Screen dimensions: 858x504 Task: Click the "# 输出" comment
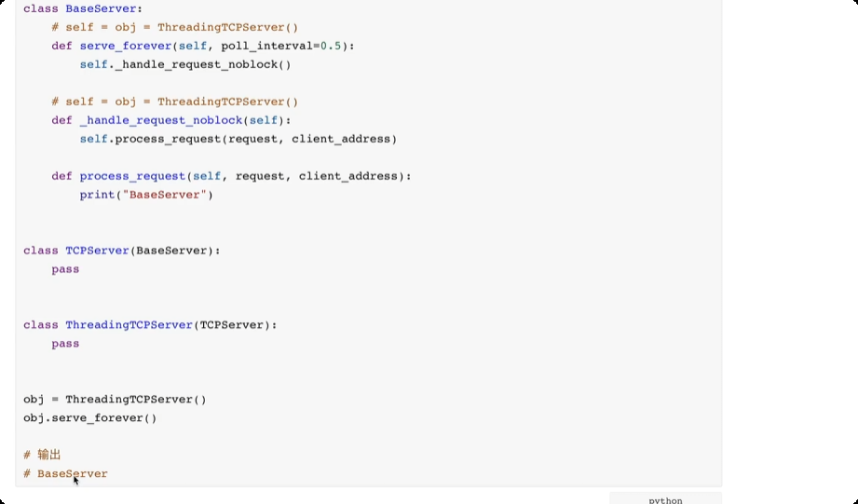click(42, 455)
